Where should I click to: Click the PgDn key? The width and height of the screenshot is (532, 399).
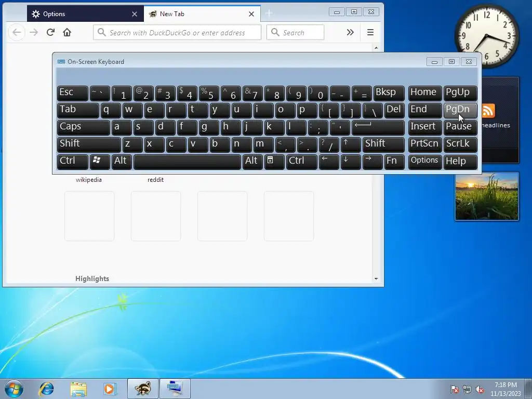pos(460,110)
